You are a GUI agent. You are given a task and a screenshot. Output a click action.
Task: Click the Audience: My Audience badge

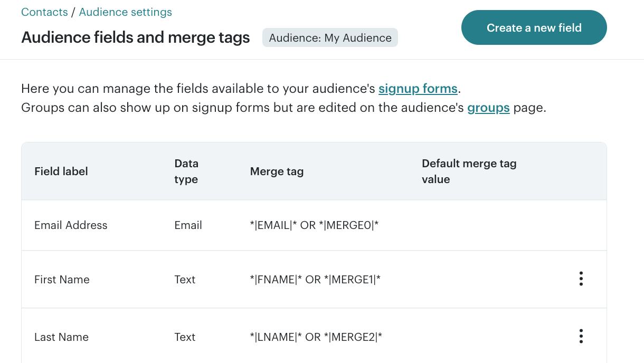click(x=330, y=37)
